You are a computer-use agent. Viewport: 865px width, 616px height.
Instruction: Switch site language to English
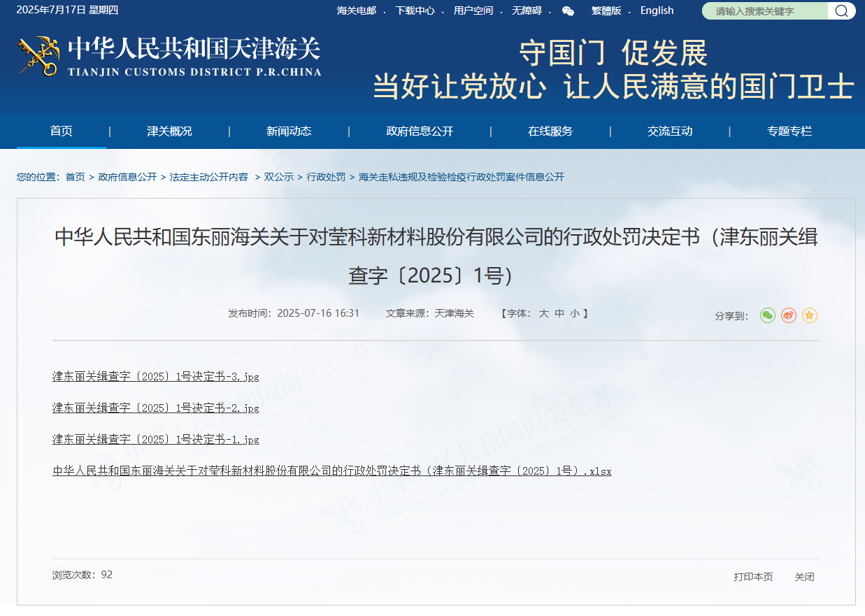[657, 10]
